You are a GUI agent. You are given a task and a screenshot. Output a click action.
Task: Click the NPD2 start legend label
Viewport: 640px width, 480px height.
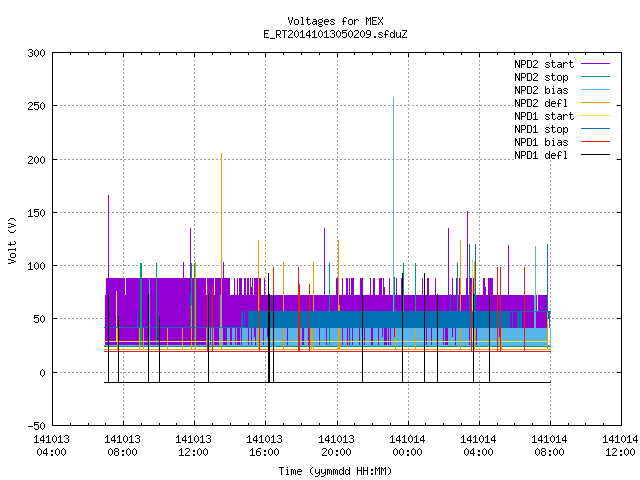(544, 64)
